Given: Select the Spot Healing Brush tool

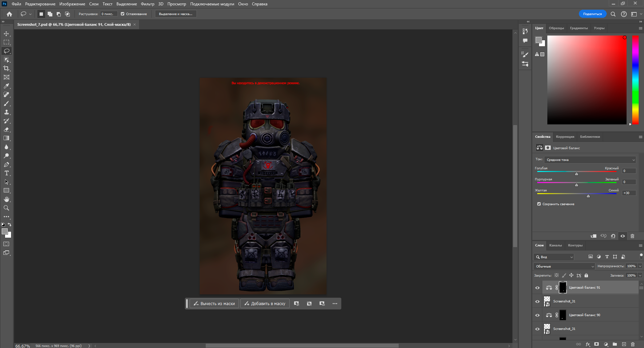Looking at the screenshot, I should coord(6,95).
